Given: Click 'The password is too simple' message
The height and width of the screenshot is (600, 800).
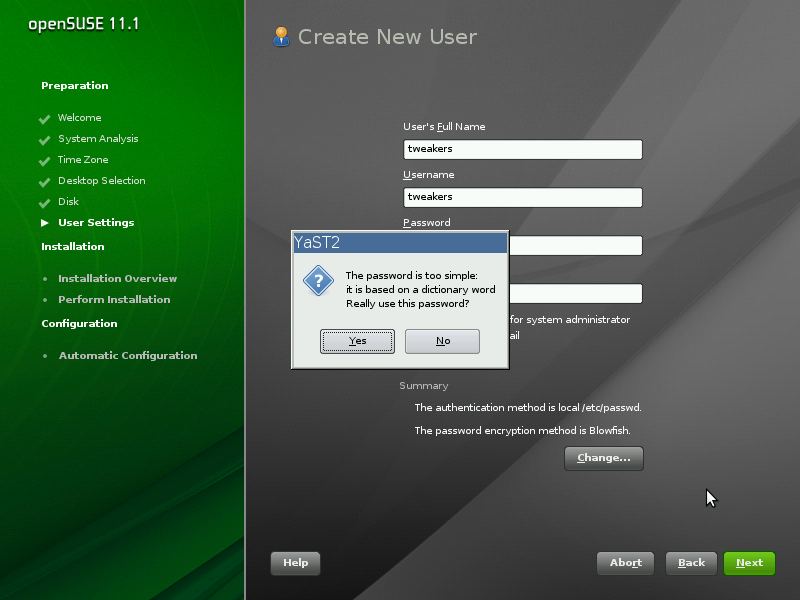Looking at the screenshot, I should click(412, 276).
